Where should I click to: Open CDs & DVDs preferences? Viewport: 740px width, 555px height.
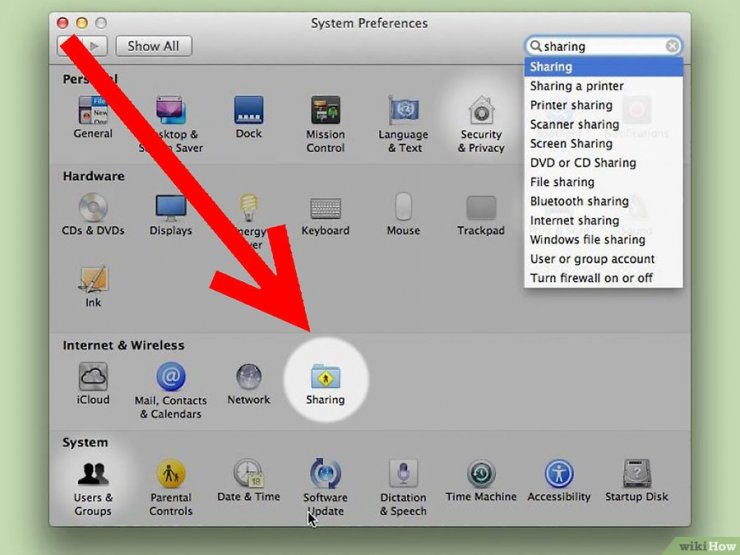(x=93, y=208)
